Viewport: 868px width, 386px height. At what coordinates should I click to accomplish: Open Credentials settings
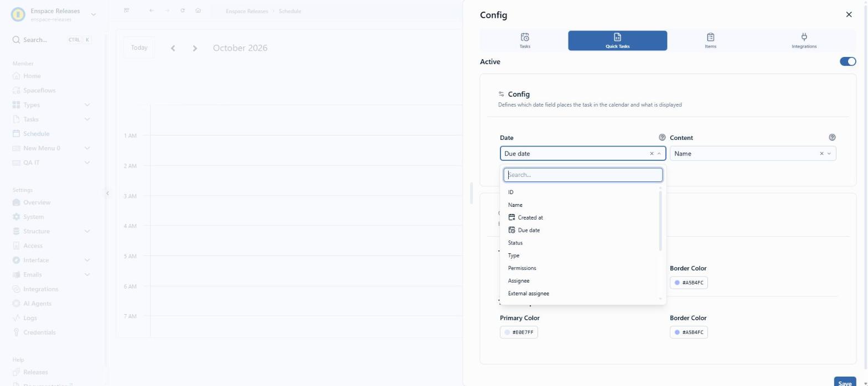pyautogui.click(x=39, y=332)
